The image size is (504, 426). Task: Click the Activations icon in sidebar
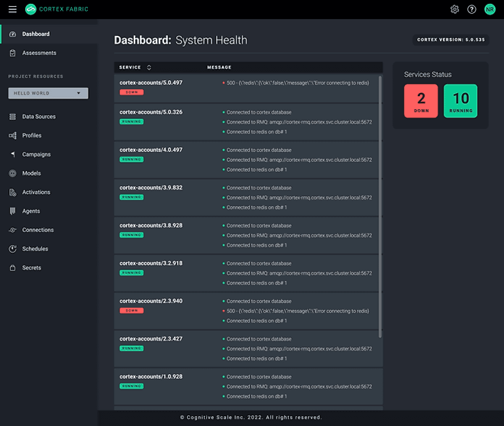(x=13, y=192)
